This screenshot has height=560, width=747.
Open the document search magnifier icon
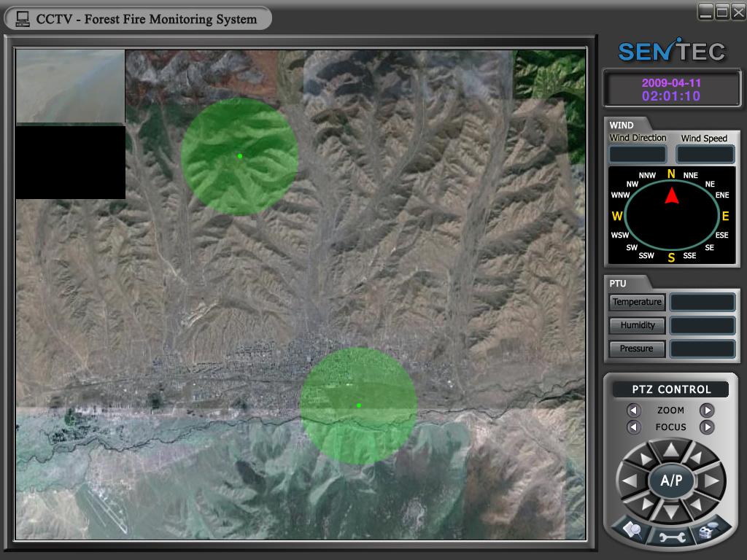click(632, 531)
